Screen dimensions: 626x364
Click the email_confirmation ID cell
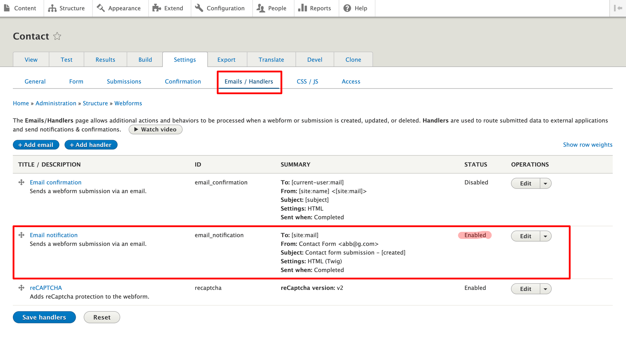coord(221,182)
